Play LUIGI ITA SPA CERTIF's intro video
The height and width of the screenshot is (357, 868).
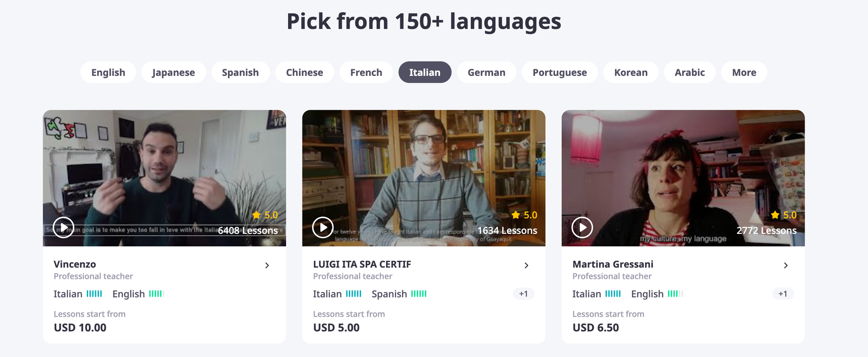coord(323,227)
